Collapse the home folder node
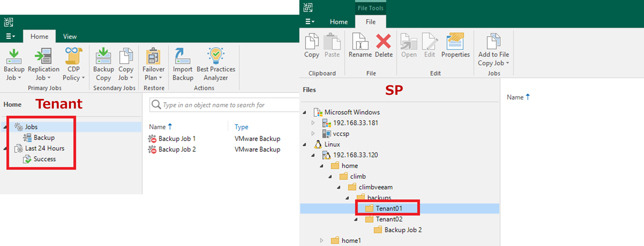This screenshot has width=644, height=246. point(322,166)
